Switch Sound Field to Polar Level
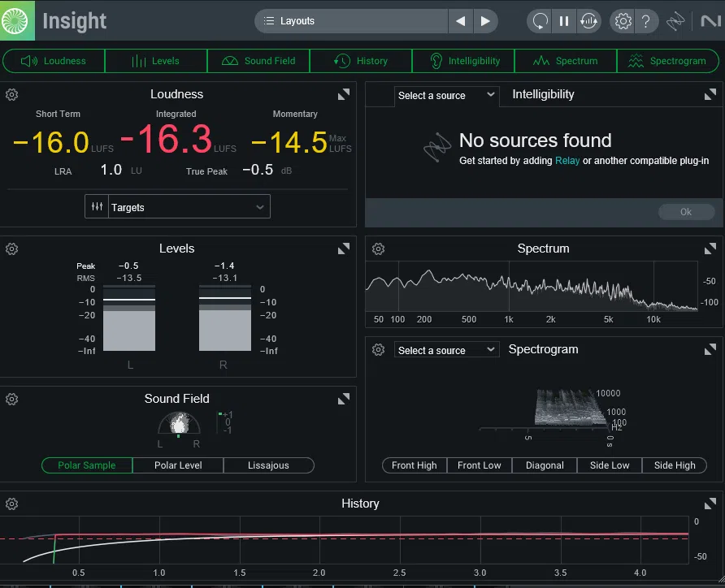Image resolution: width=725 pixels, height=588 pixels. [178, 465]
